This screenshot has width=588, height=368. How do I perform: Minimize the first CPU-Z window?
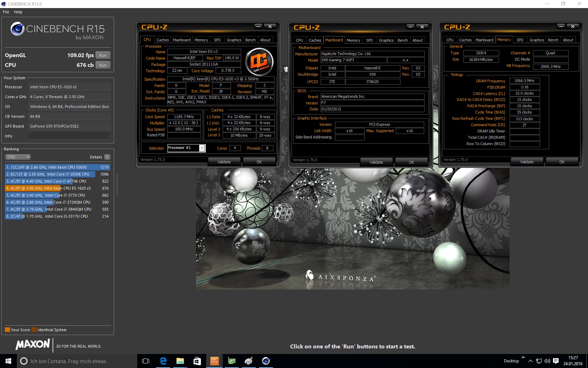[258, 26]
